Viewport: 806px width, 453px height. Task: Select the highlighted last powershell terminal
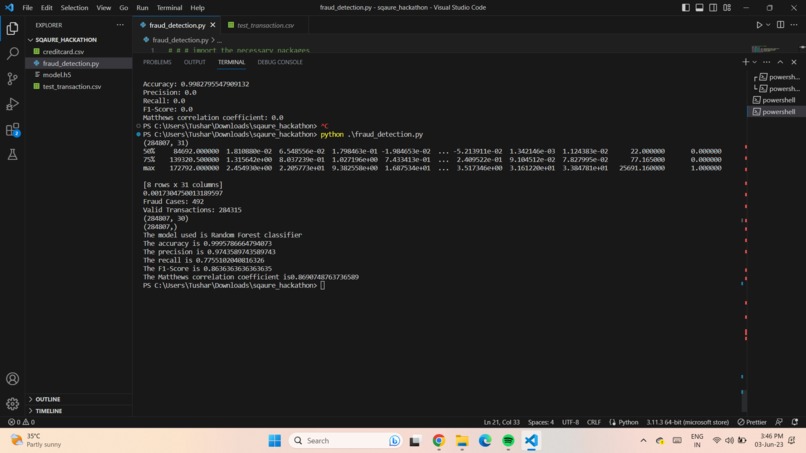[x=776, y=112]
